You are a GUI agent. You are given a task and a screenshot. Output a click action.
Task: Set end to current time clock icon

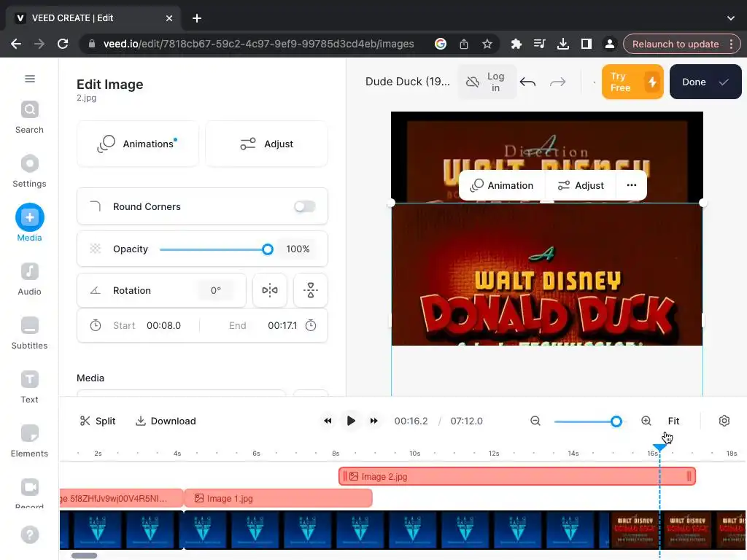pyautogui.click(x=311, y=326)
